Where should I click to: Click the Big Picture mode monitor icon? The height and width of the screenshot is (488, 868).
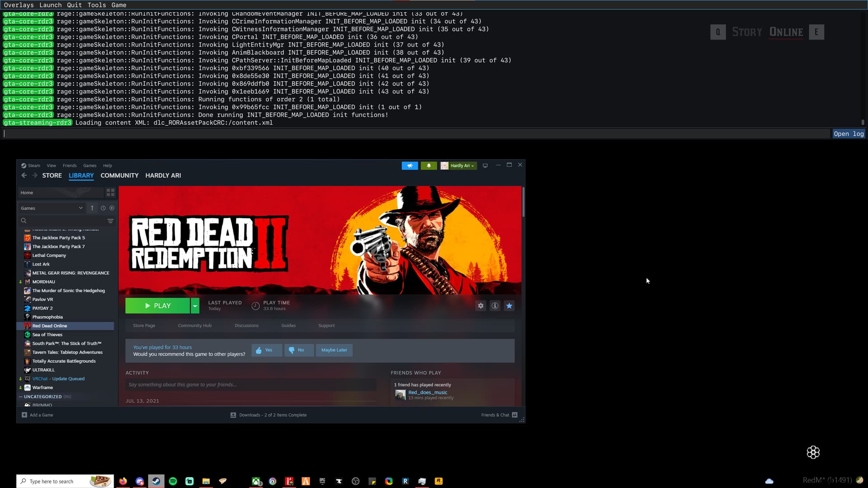[x=485, y=166]
